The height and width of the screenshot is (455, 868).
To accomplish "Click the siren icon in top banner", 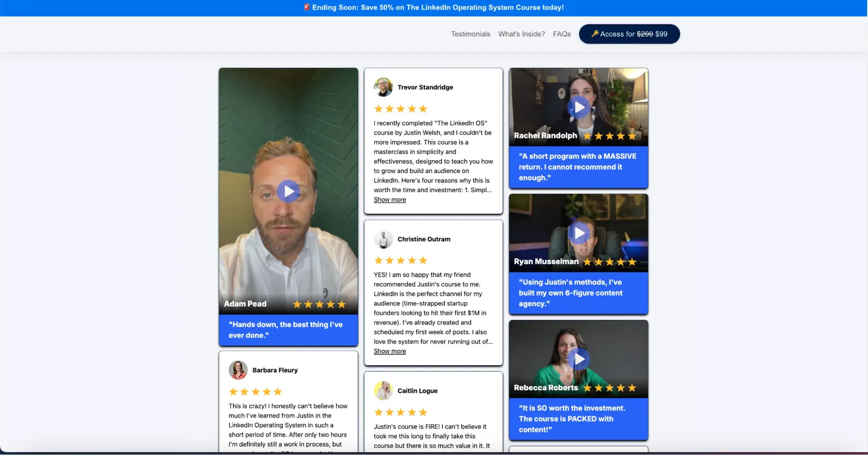I will [x=307, y=7].
